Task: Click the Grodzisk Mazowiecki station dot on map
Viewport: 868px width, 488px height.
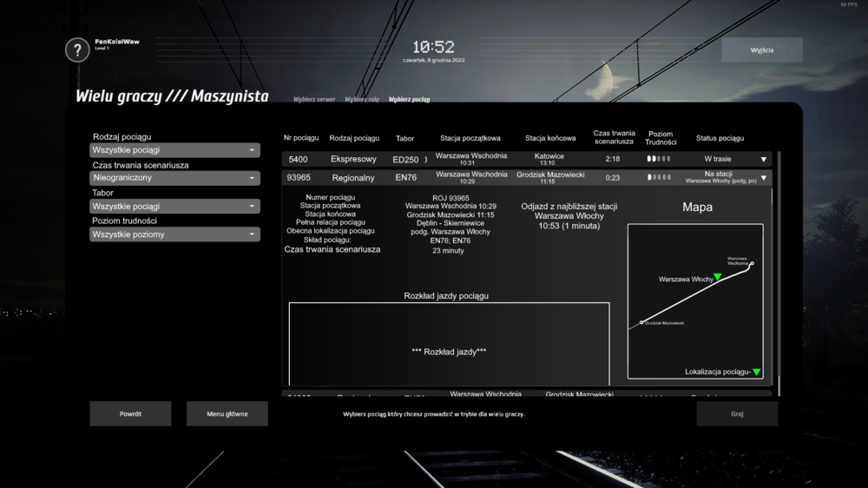Action: pyautogui.click(x=641, y=322)
